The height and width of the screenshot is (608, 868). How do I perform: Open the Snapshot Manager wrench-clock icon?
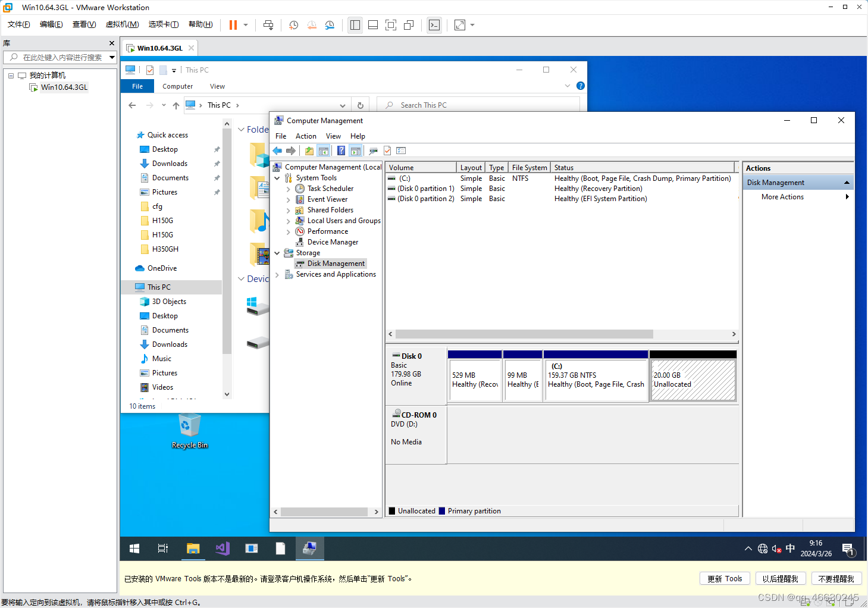pos(330,25)
